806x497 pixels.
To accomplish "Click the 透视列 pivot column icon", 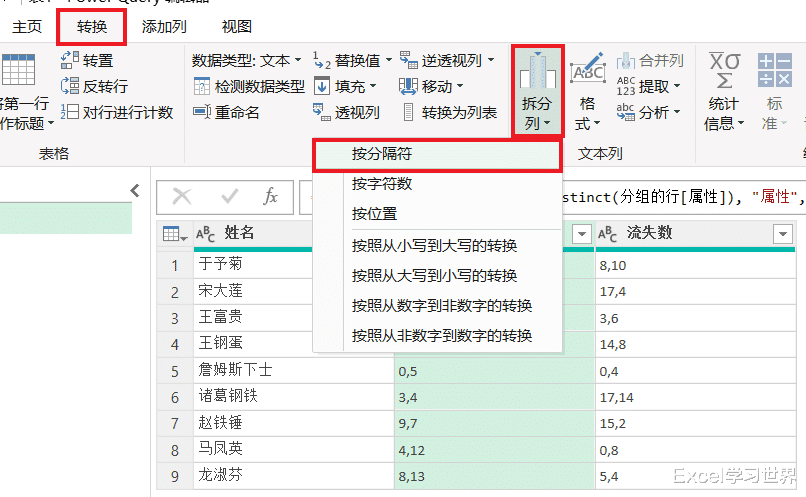I will point(322,112).
